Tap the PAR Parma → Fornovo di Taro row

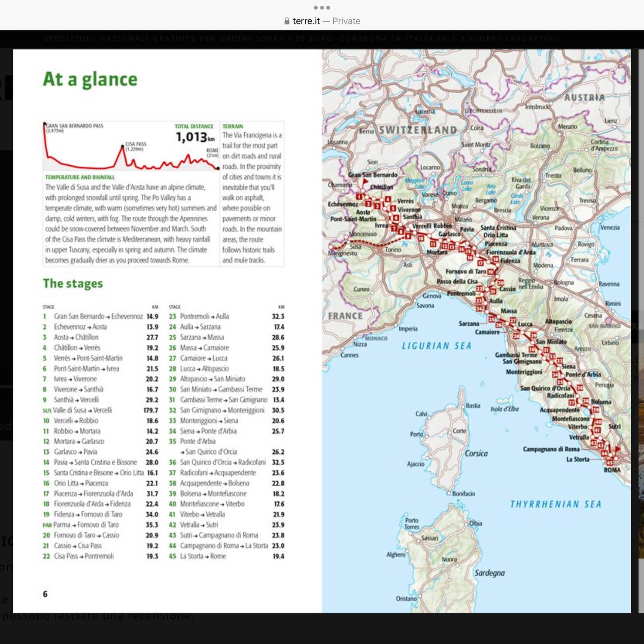(100, 525)
